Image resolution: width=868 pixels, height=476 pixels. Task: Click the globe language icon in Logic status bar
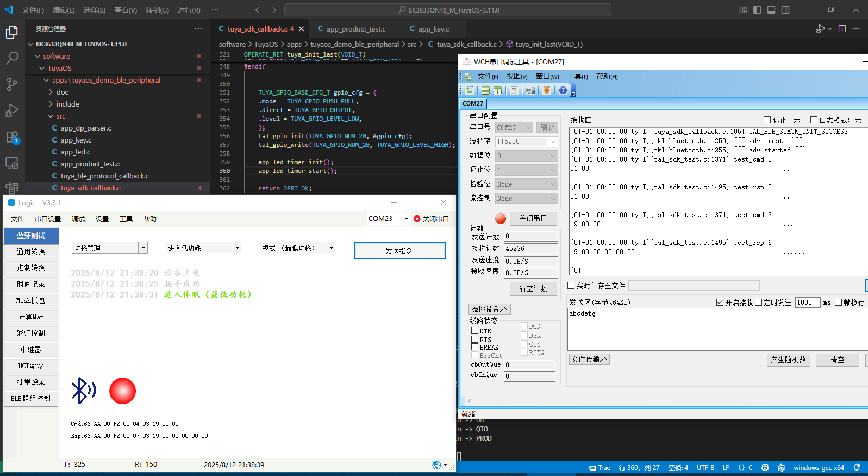[x=436, y=465]
